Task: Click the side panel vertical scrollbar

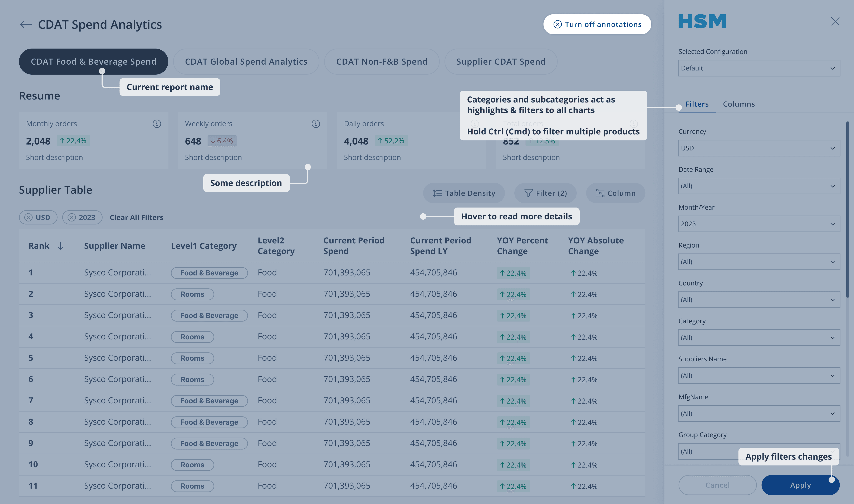Action: [848, 209]
